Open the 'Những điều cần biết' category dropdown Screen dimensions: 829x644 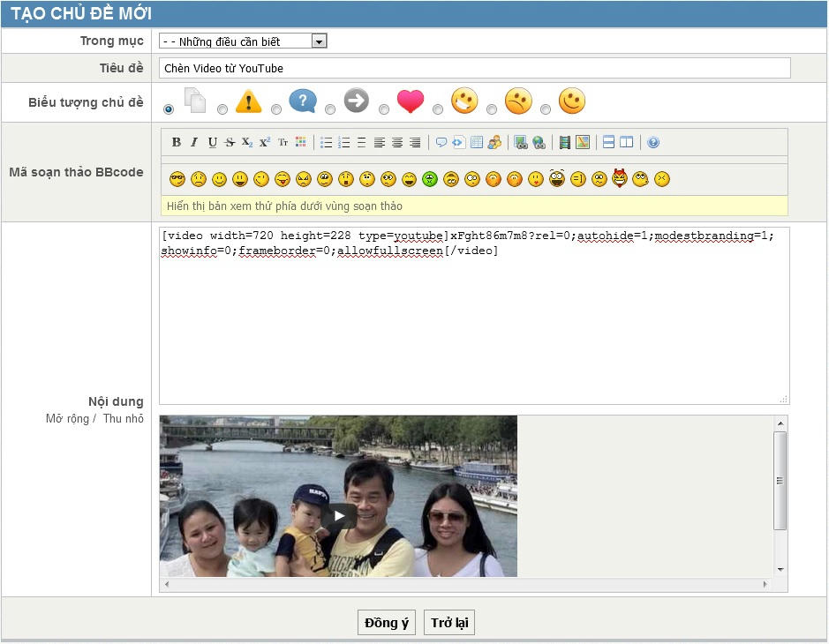click(243, 41)
